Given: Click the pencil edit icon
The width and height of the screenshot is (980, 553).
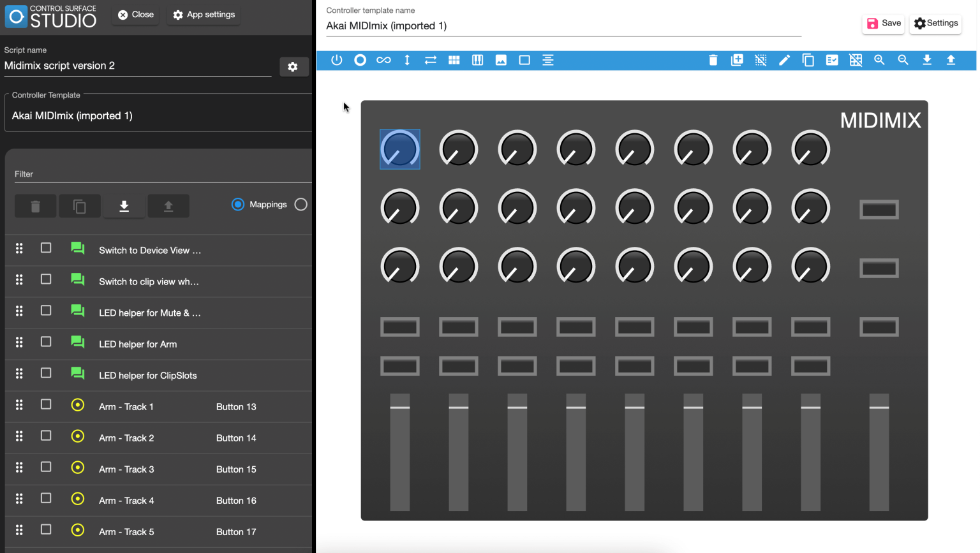Looking at the screenshot, I should coord(784,60).
